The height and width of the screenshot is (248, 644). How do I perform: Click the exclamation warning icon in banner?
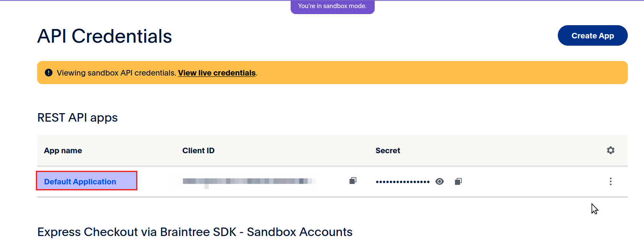[49, 73]
